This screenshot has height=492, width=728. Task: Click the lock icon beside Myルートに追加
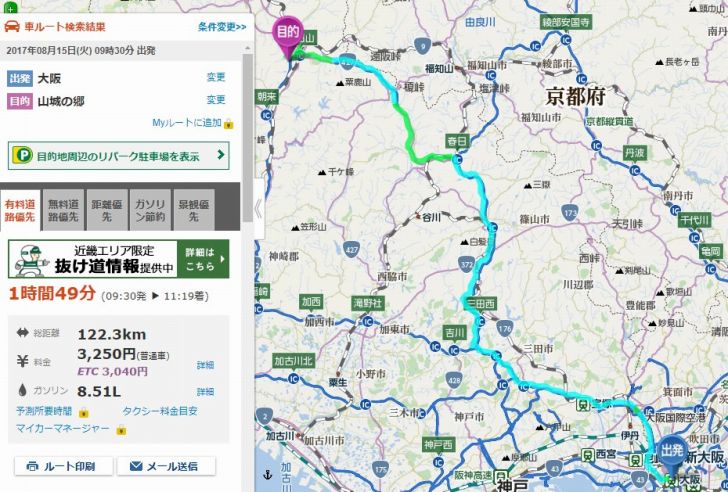coord(228,124)
